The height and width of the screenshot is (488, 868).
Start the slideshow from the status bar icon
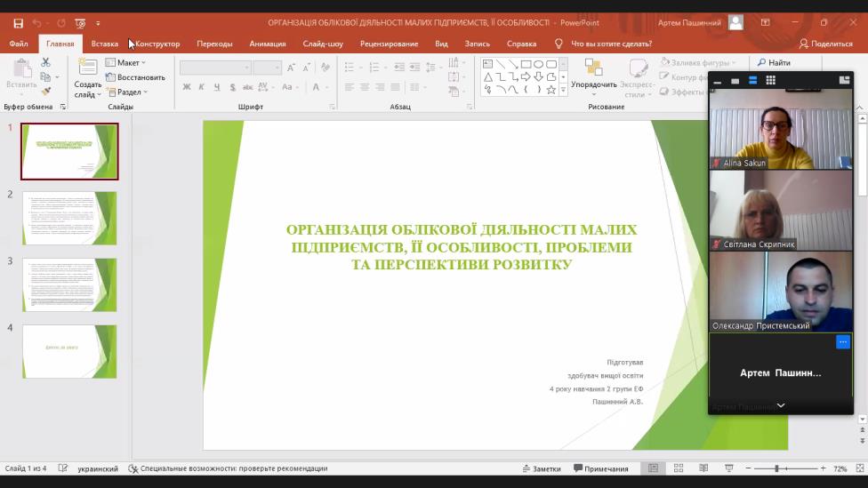pos(729,468)
